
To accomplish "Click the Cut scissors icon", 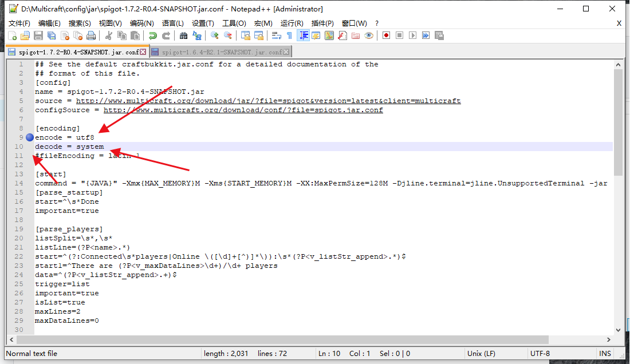I will click(108, 35).
